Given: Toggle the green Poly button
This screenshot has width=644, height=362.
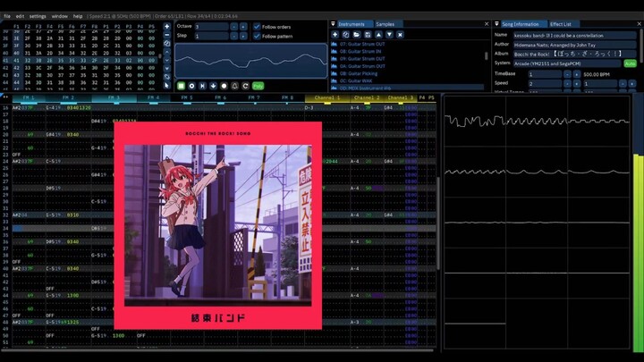Looking at the screenshot, I should click(258, 86).
